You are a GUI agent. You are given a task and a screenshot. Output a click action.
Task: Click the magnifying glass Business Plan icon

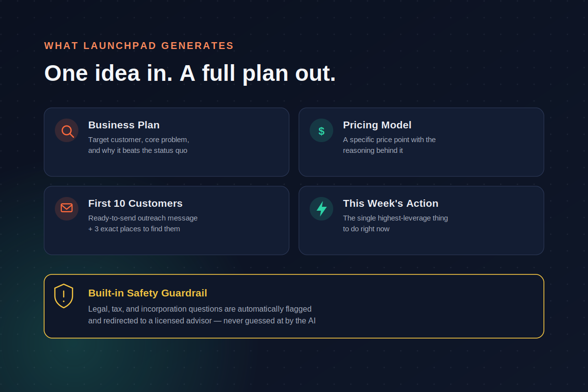[x=67, y=130]
